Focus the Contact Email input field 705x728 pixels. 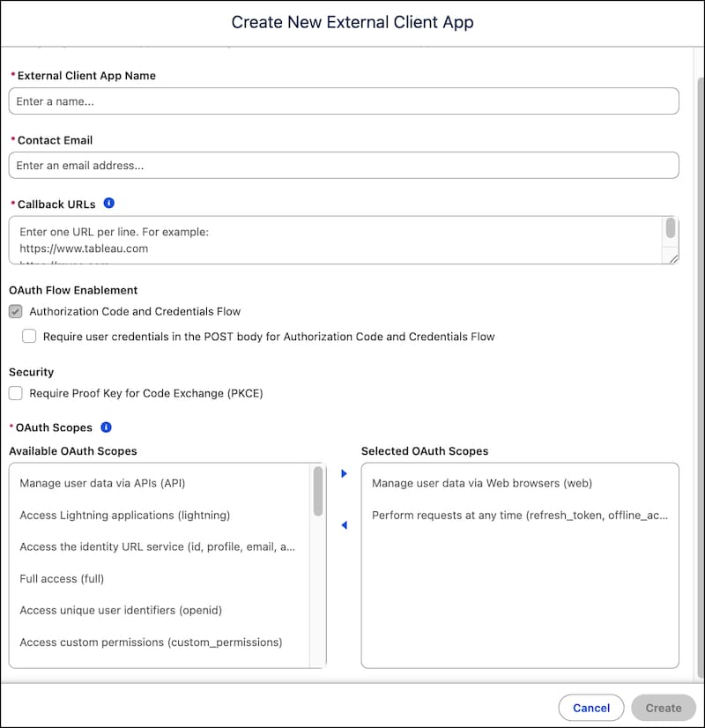point(344,166)
